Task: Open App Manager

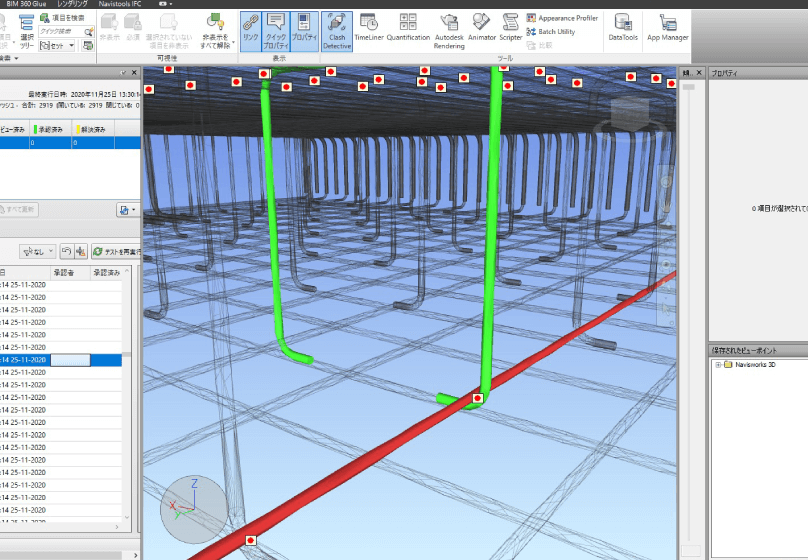Action: click(667, 28)
